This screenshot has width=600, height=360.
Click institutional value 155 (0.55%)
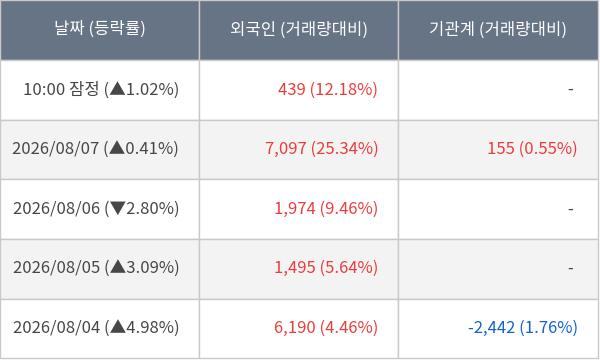click(532, 148)
